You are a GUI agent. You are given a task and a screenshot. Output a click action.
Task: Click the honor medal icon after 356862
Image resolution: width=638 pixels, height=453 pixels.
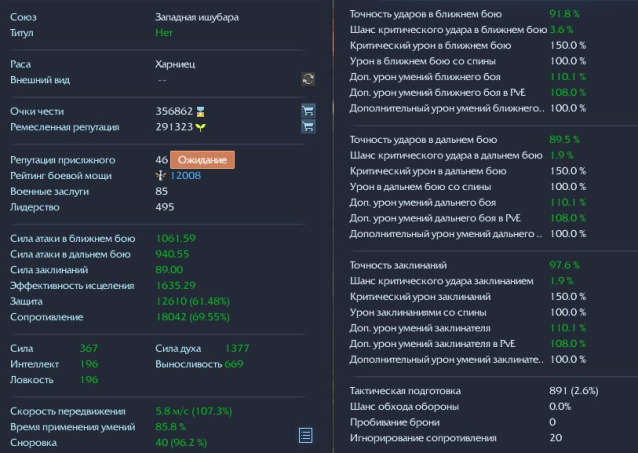[199, 112]
